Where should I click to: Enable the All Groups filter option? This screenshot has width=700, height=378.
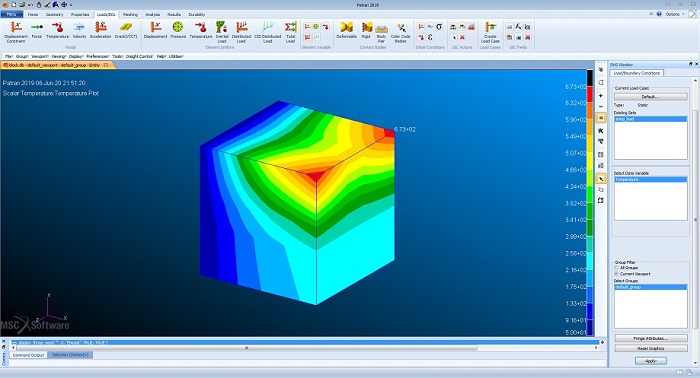[617, 268]
